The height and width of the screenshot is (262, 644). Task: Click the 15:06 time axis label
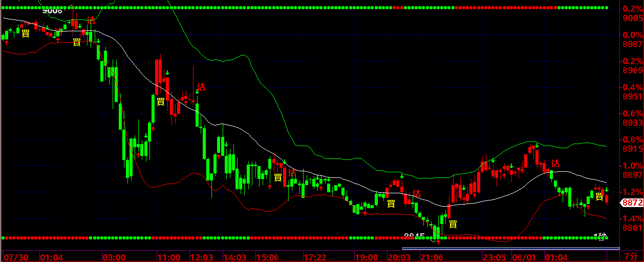click(x=268, y=256)
